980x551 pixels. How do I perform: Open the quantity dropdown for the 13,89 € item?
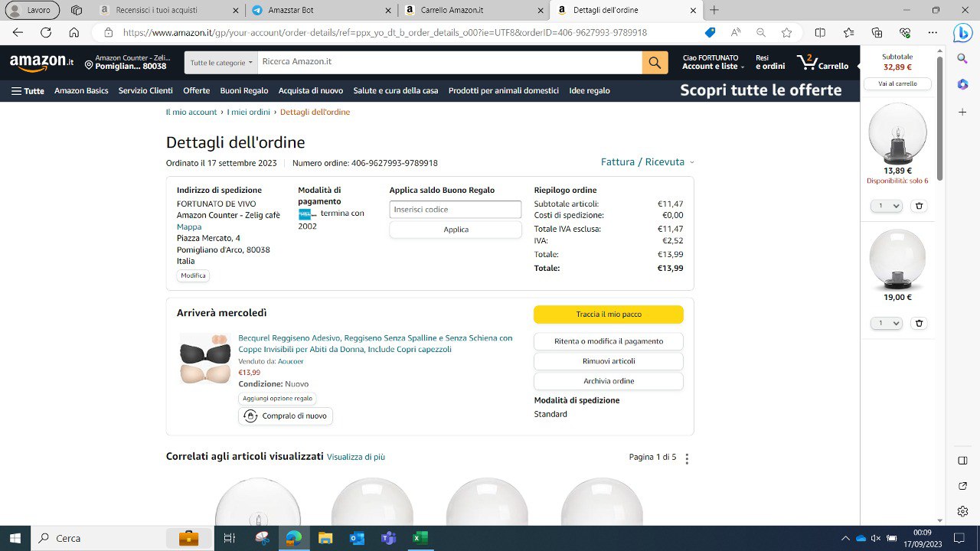[x=887, y=206]
